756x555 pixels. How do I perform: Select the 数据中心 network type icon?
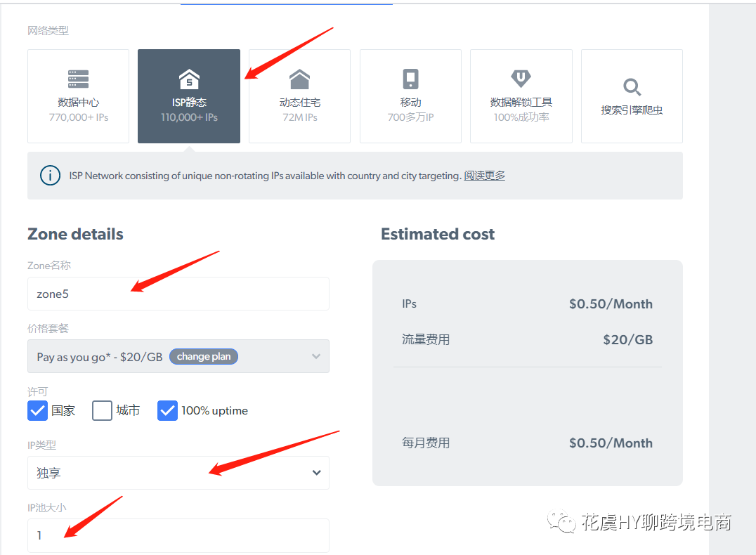(77, 77)
